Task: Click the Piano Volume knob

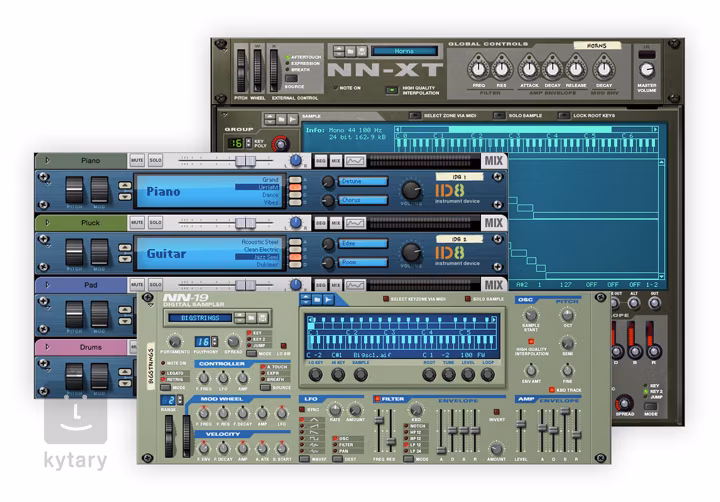Action: pos(411,191)
